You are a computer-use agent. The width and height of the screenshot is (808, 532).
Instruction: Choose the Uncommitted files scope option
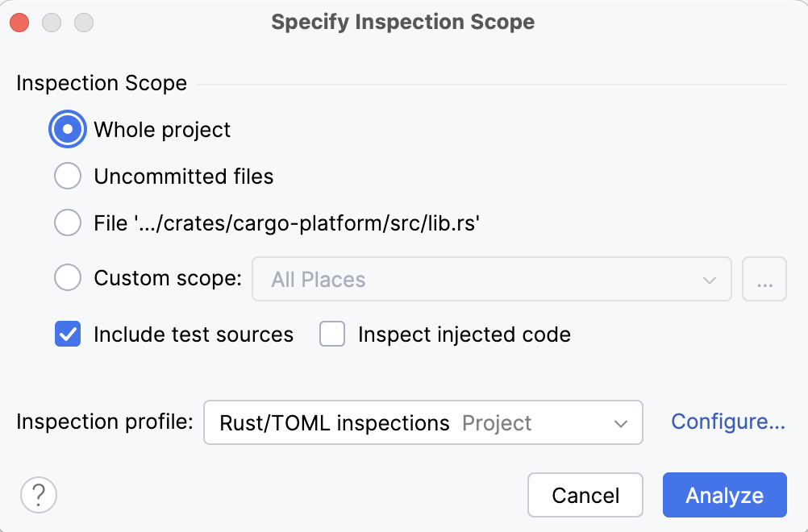pos(68,177)
